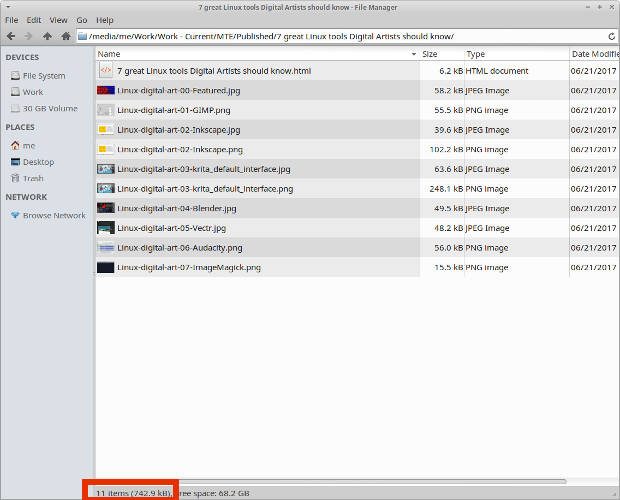Select Linux-digital-art-02-Inkscape.png thumbnail
The height and width of the screenshot is (500, 620).
coord(106,149)
